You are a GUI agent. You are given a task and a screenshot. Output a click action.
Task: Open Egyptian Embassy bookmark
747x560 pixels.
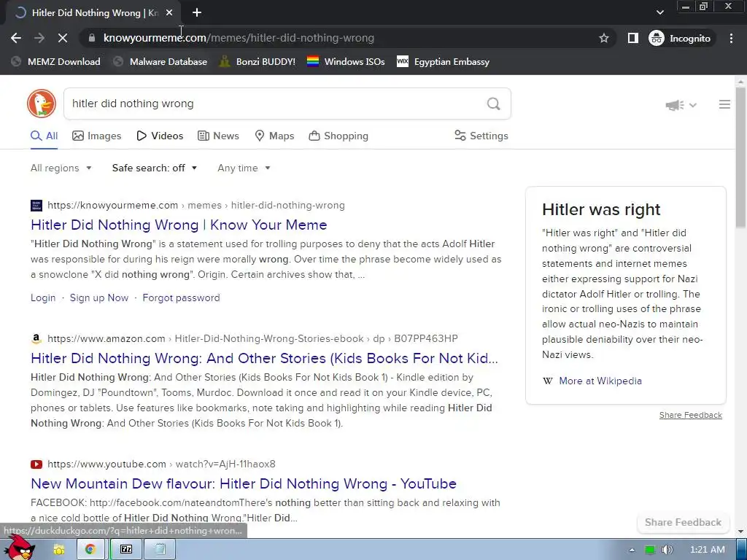coord(443,61)
